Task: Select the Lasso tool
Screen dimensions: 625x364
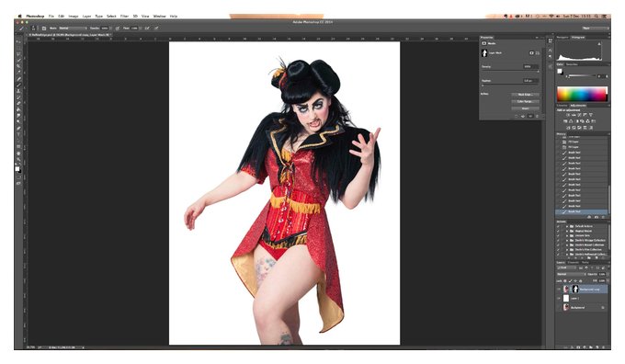Action: pos(18,53)
